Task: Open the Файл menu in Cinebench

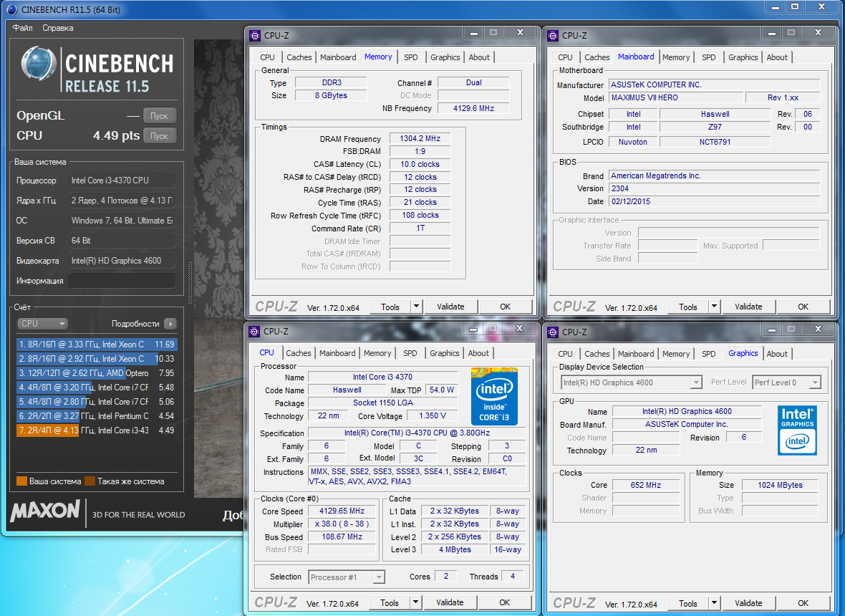Action: [x=23, y=28]
